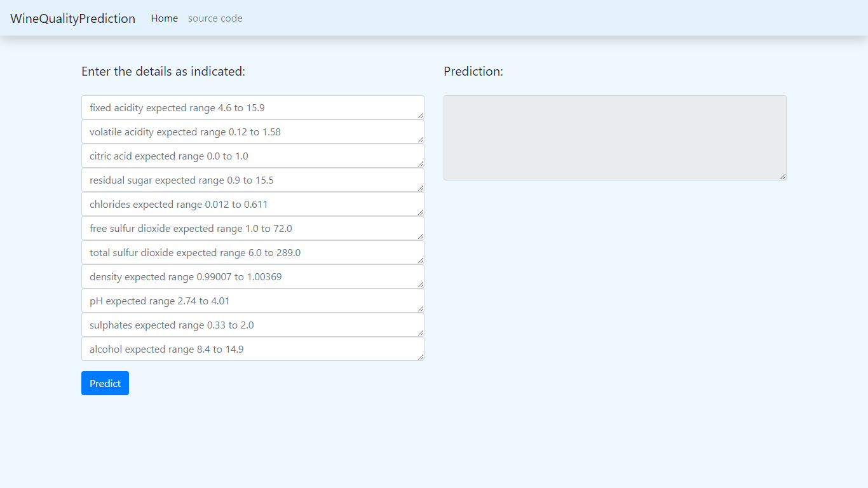Focus the citric acid input field
The width and height of the screenshot is (868, 488).
(253, 156)
